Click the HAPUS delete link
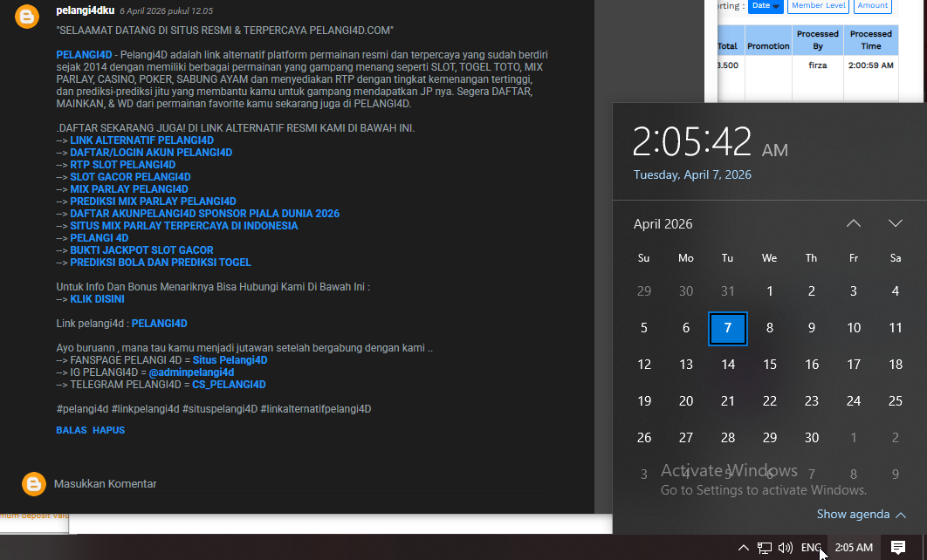This screenshot has height=560, width=927. coord(109,430)
